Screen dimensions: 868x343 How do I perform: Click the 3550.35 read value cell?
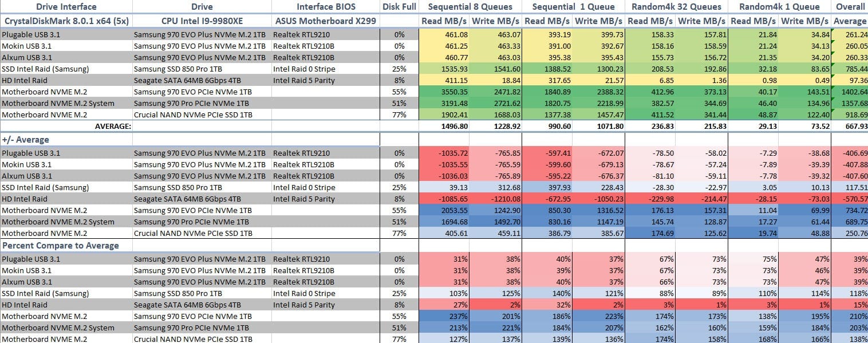click(444, 92)
